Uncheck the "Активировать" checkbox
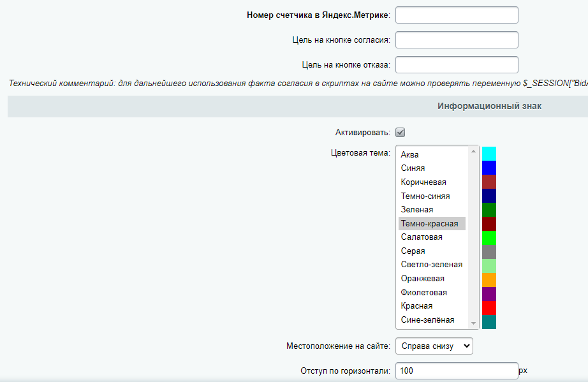This screenshot has height=382, width=588. click(399, 132)
